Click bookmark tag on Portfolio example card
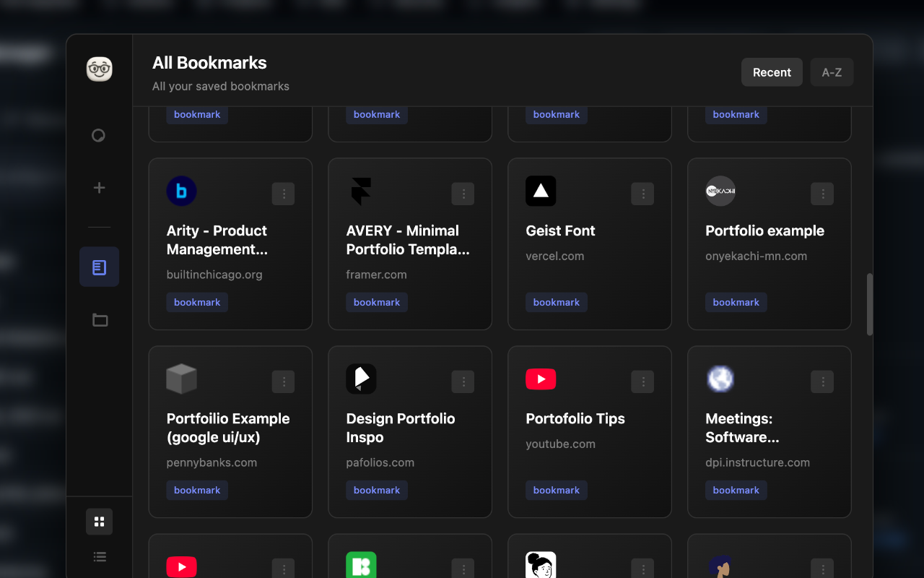Image resolution: width=924 pixels, height=578 pixels. 736,302
